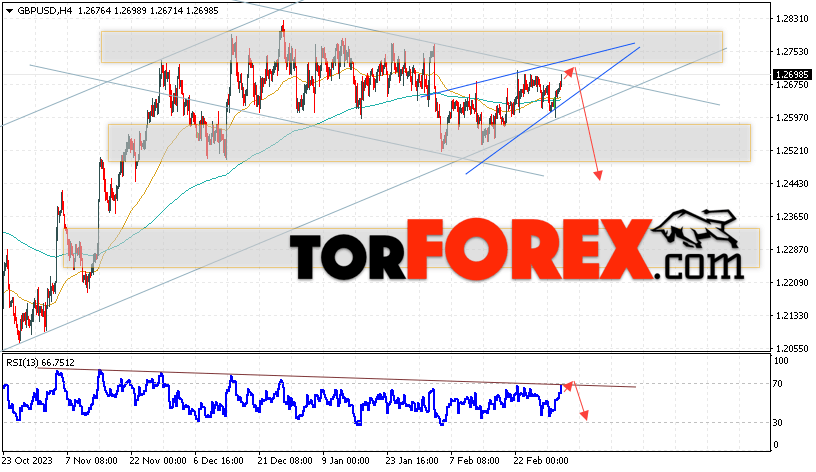Viewport: 816px width, 472px height.
Task: Click the GBPUSD,H4 symbol label
Action: (45, 10)
